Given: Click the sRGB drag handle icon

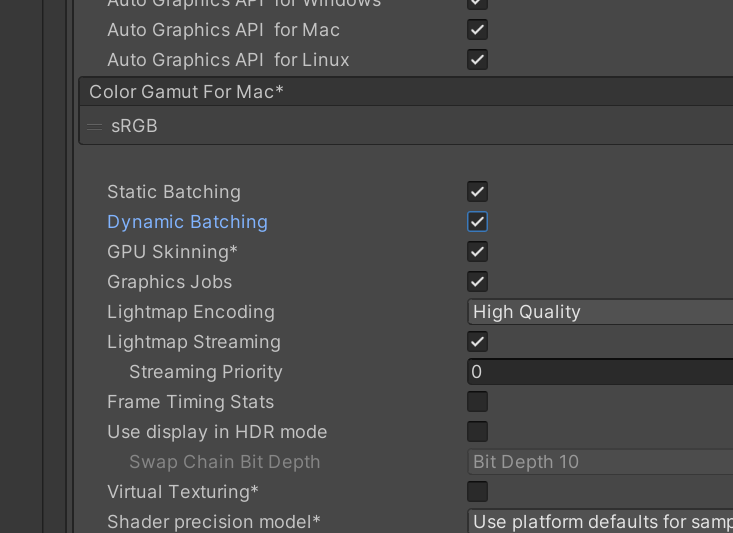Looking at the screenshot, I should click(95, 127).
